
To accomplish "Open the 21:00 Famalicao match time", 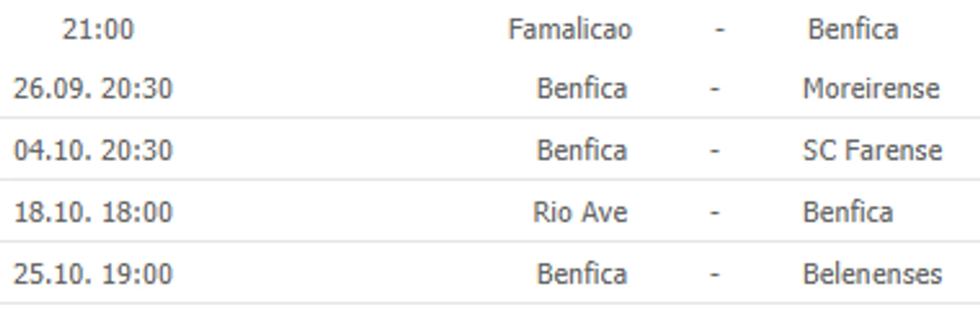I will (98, 30).
